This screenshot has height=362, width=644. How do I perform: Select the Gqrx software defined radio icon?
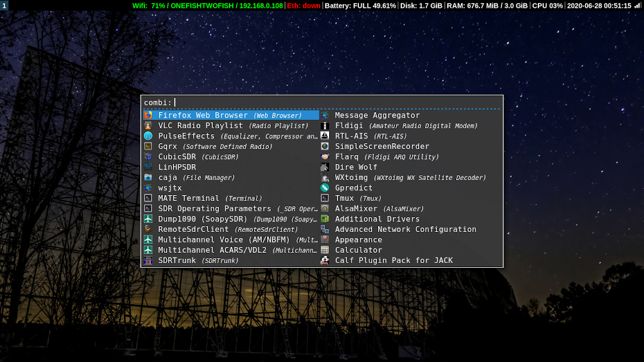(148, 146)
